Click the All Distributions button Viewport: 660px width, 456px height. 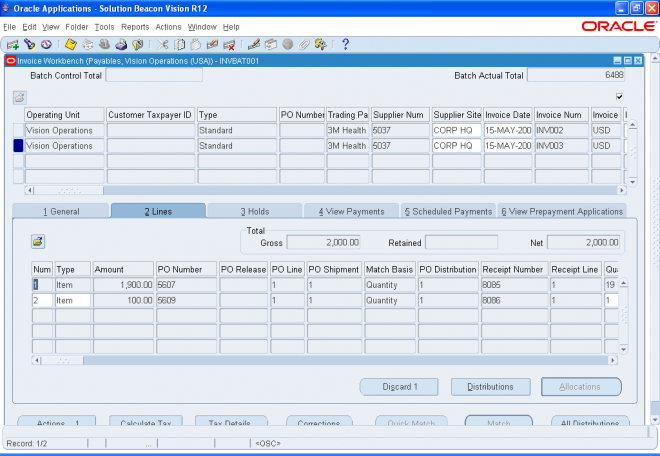click(x=590, y=421)
